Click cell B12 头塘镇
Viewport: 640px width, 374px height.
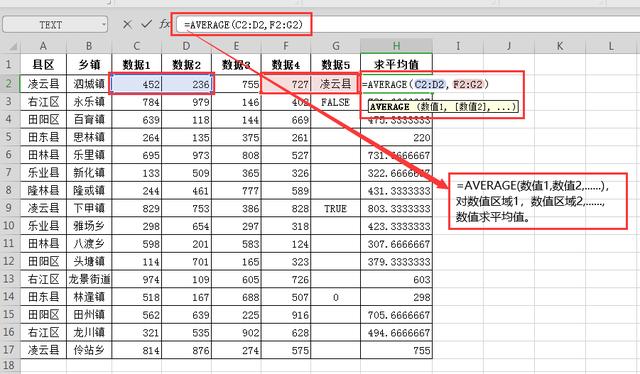89,261
